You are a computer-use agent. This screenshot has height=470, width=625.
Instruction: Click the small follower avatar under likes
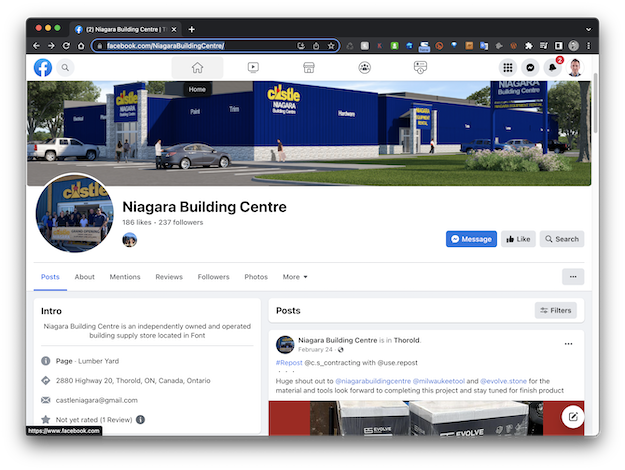pyautogui.click(x=130, y=240)
